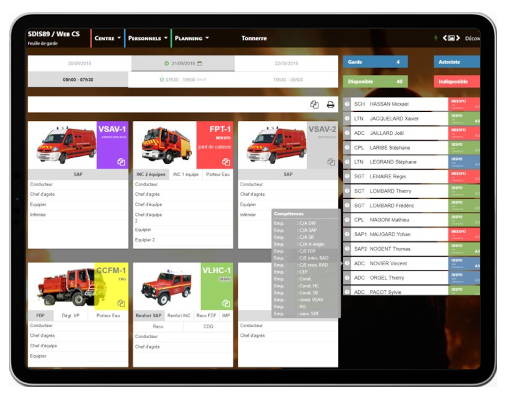Click the copy icon on VLHC-1 card
The image size is (505, 395).
(x=226, y=303)
